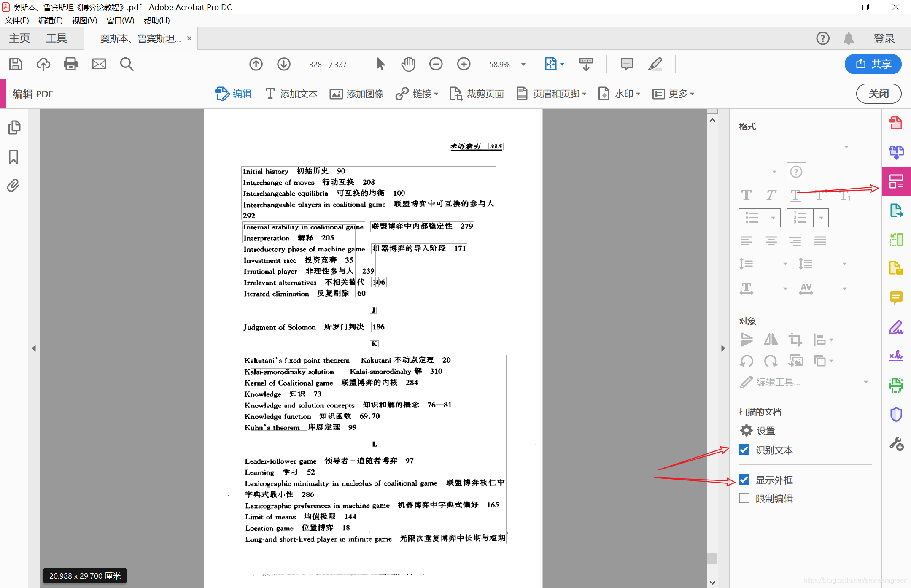Click the highlighter pen icon
Screen dimensions: 911x588
pos(655,64)
